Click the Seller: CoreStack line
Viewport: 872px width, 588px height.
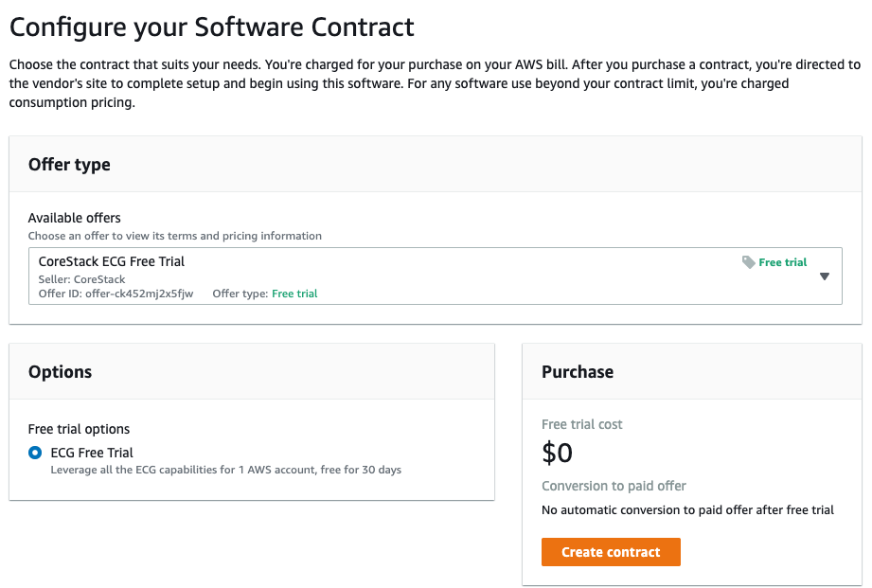click(81, 279)
